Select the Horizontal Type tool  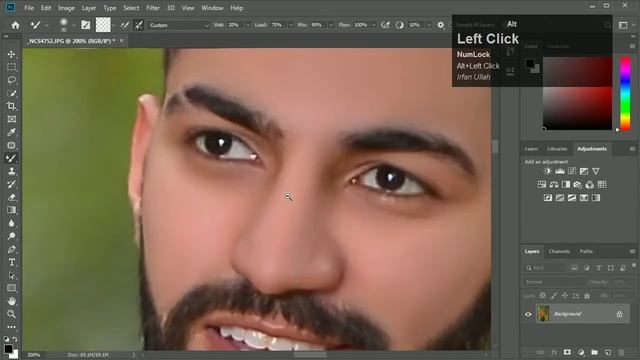coord(11,262)
